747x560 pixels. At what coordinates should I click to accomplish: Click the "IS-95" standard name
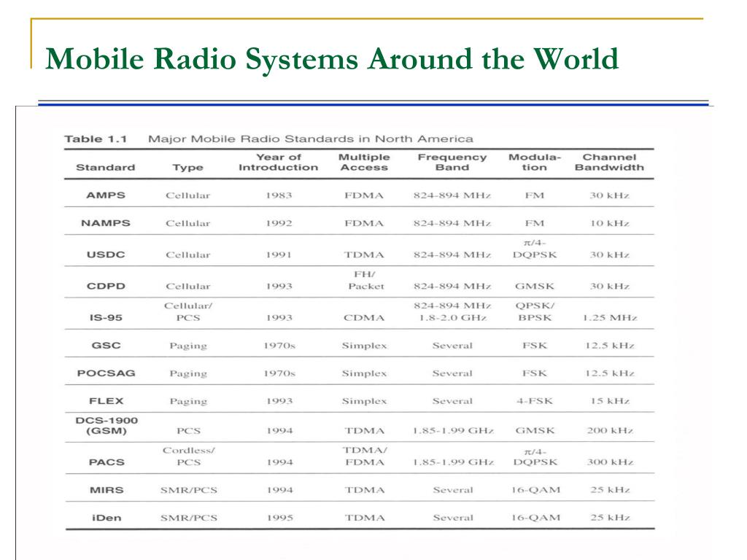[106, 318]
